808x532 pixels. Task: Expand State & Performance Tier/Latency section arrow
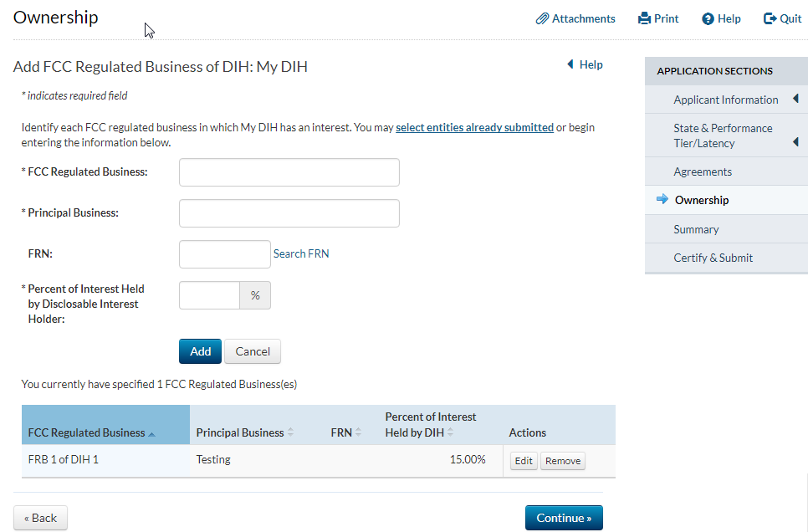pos(795,142)
